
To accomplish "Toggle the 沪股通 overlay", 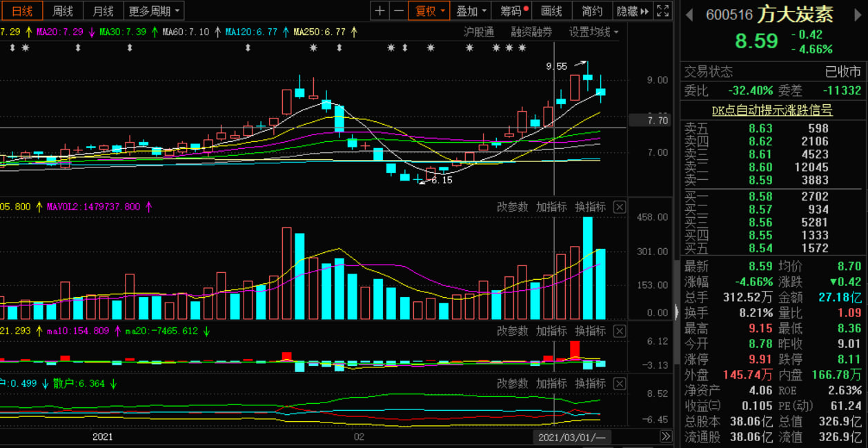I will coord(479,32).
